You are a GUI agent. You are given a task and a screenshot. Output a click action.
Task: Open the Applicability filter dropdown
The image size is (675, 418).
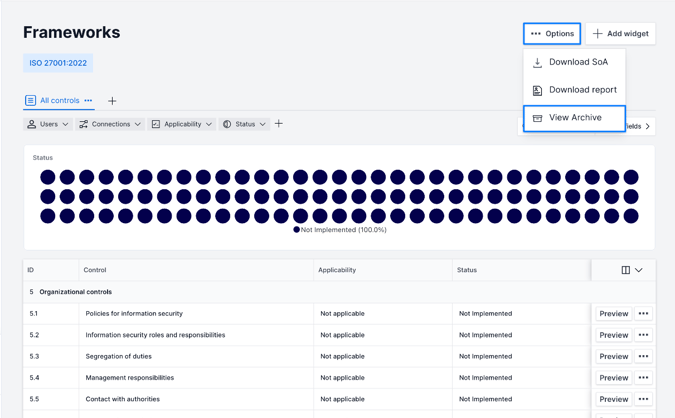coord(181,125)
